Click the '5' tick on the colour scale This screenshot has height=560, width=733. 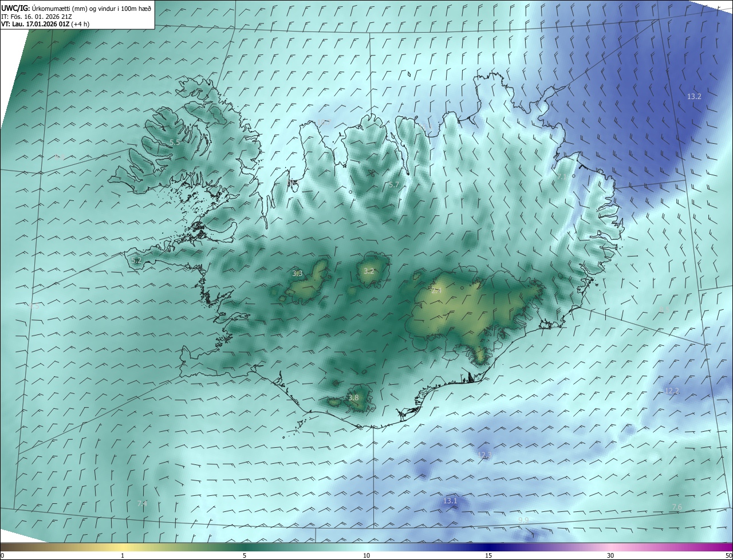pos(245,555)
